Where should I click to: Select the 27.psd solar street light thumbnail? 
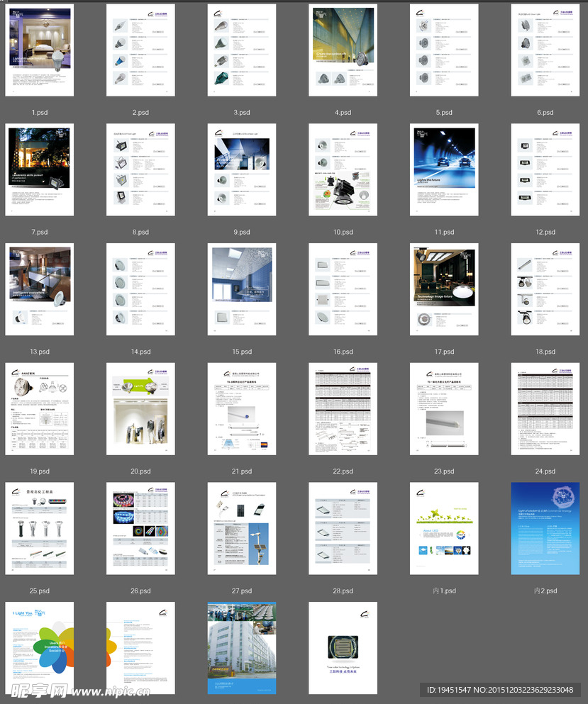(242, 528)
